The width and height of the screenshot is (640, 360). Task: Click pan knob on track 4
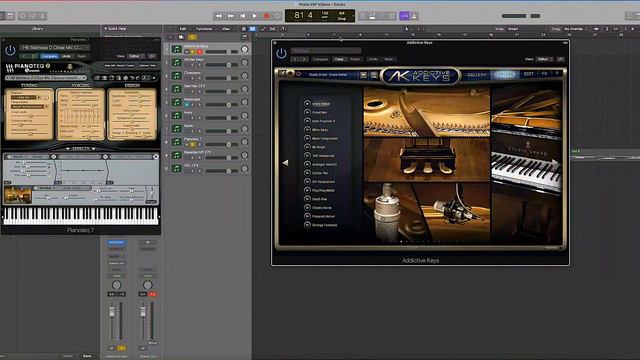coord(244,89)
